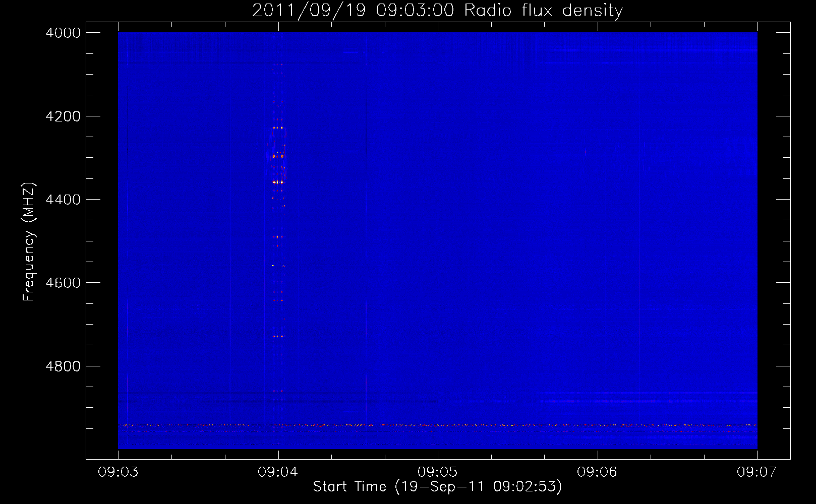
Task: Select the 4800 frequency axis label
Action: pos(63,366)
